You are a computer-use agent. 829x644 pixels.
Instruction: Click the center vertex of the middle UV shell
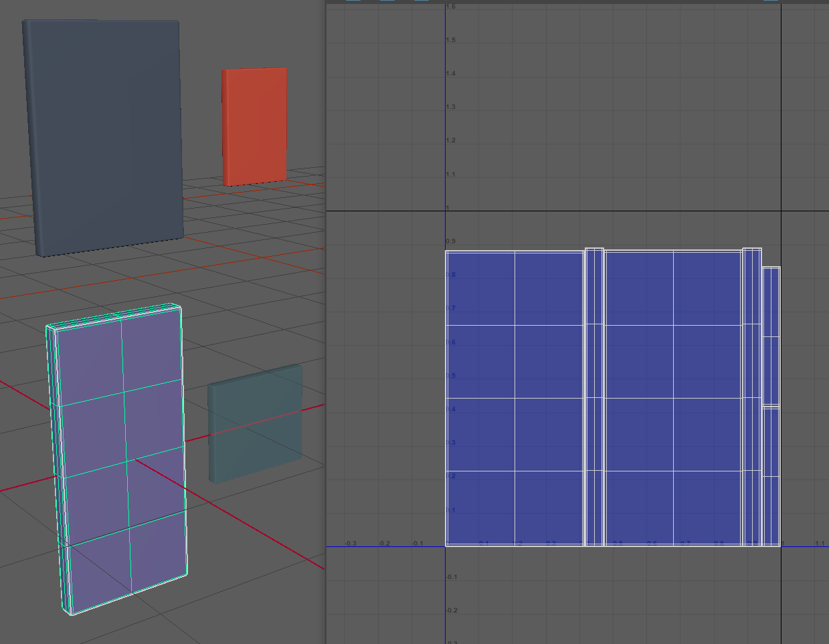tap(673, 399)
